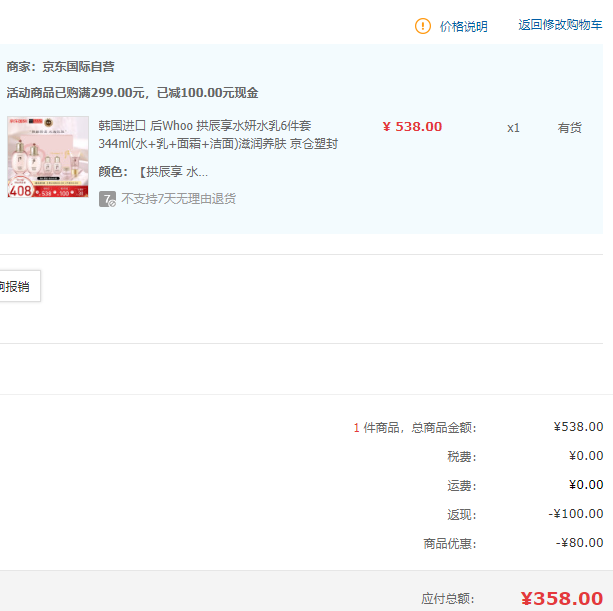This screenshot has height=611, width=613.
Task: Click the 商品优惠 value -¥80.00
Action: click(x=579, y=543)
